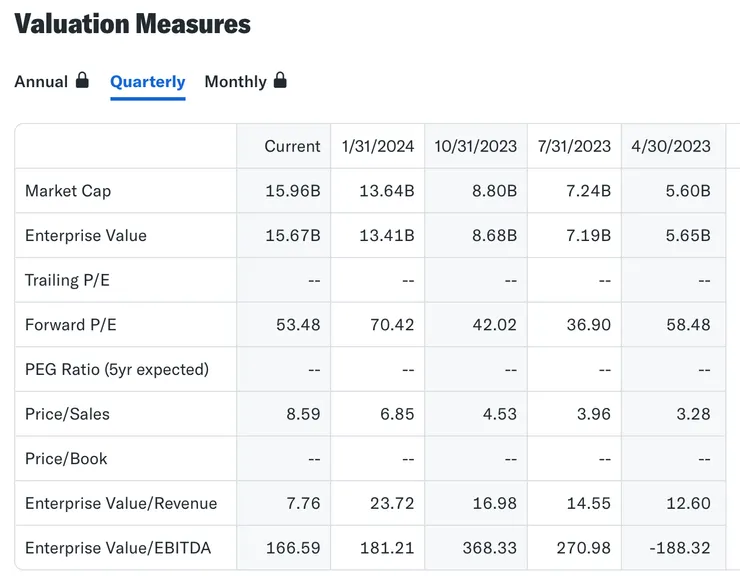Click the Valuation Measures heading
This screenshot has height=576, width=740.
pyautogui.click(x=132, y=24)
